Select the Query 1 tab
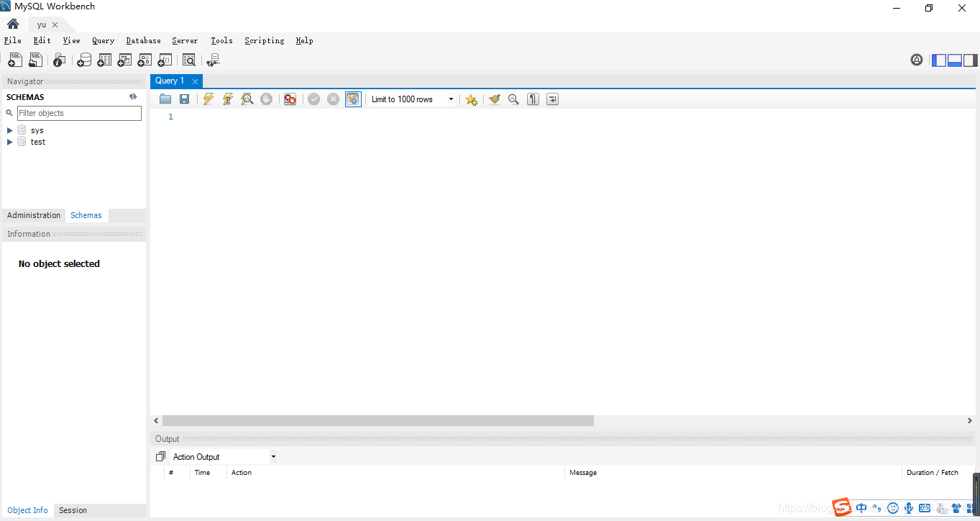Viewport: 980px width, 521px height. (x=170, y=81)
